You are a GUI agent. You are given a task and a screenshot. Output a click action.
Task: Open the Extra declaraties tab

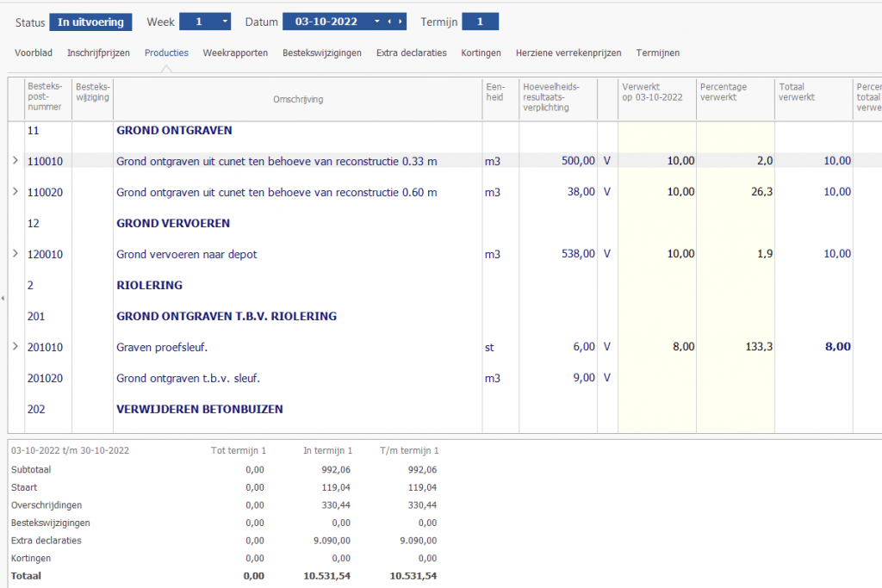(x=411, y=53)
